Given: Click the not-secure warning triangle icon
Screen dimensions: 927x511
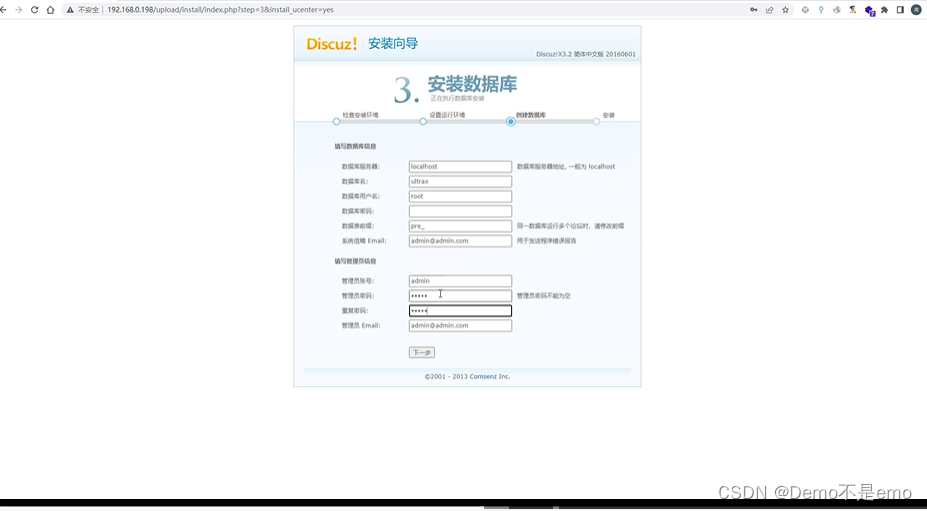Looking at the screenshot, I should tap(70, 9).
